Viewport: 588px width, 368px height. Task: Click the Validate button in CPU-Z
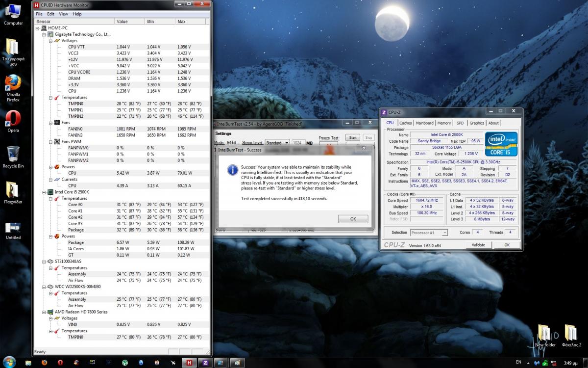[x=478, y=245]
